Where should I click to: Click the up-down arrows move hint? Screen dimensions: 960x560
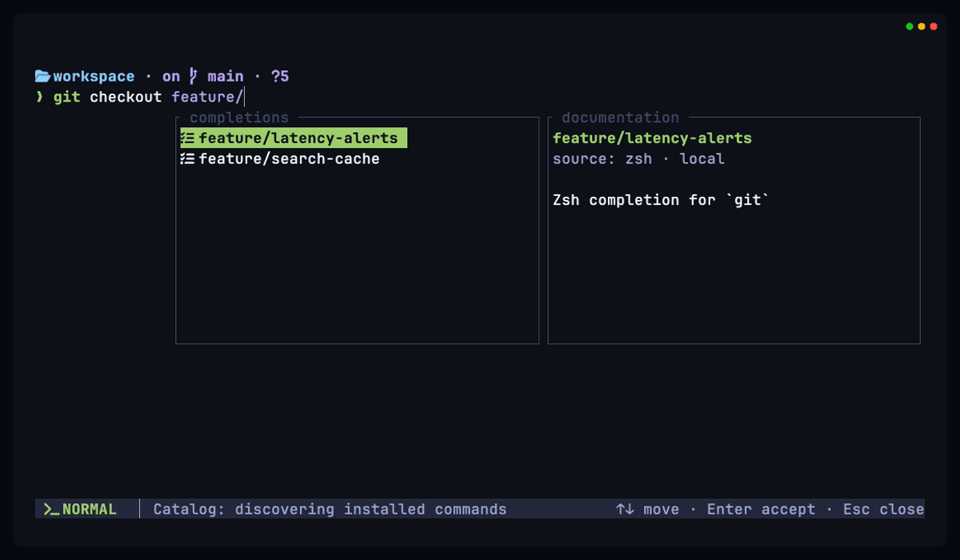[x=647, y=509]
